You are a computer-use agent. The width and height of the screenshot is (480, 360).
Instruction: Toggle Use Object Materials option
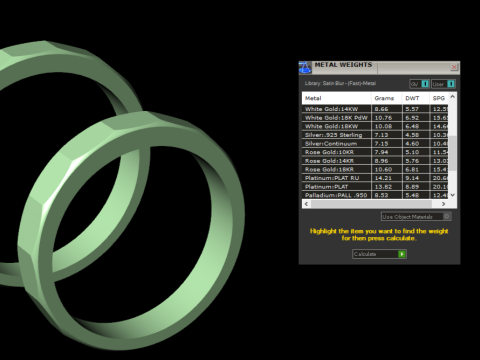pyautogui.click(x=416, y=217)
